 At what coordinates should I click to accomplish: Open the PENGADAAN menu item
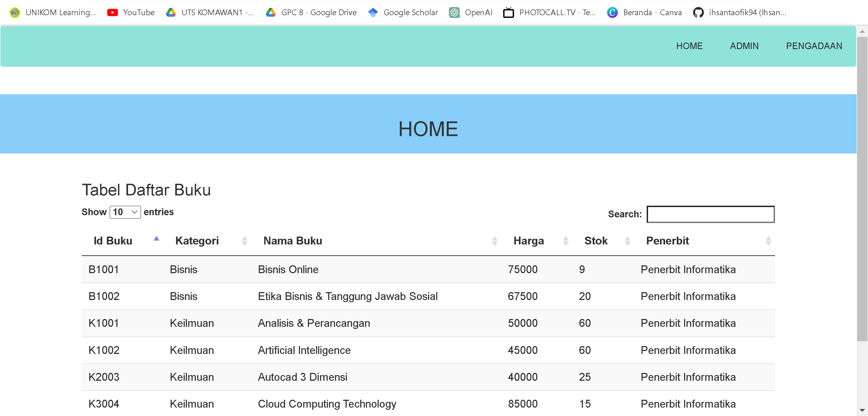coord(814,46)
